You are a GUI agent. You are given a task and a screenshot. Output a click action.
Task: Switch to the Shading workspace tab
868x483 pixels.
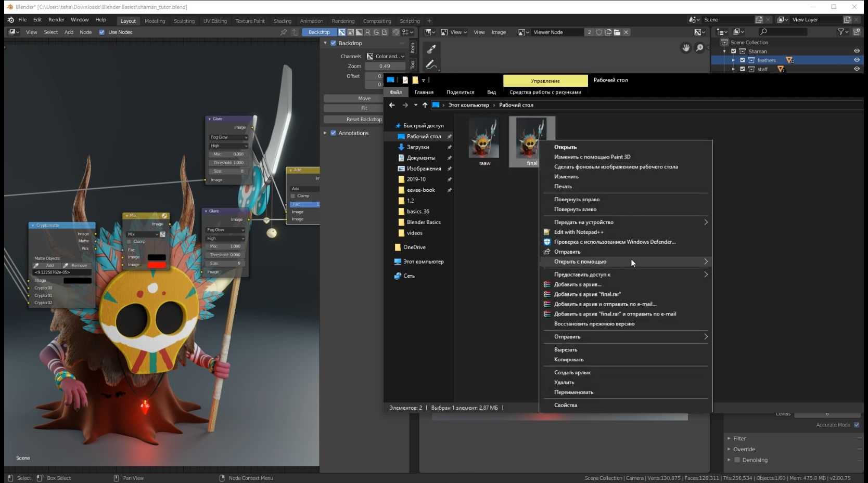tap(282, 21)
